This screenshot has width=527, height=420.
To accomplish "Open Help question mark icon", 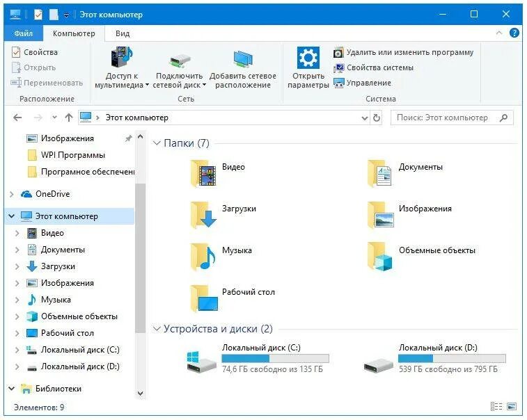I will coord(514,33).
